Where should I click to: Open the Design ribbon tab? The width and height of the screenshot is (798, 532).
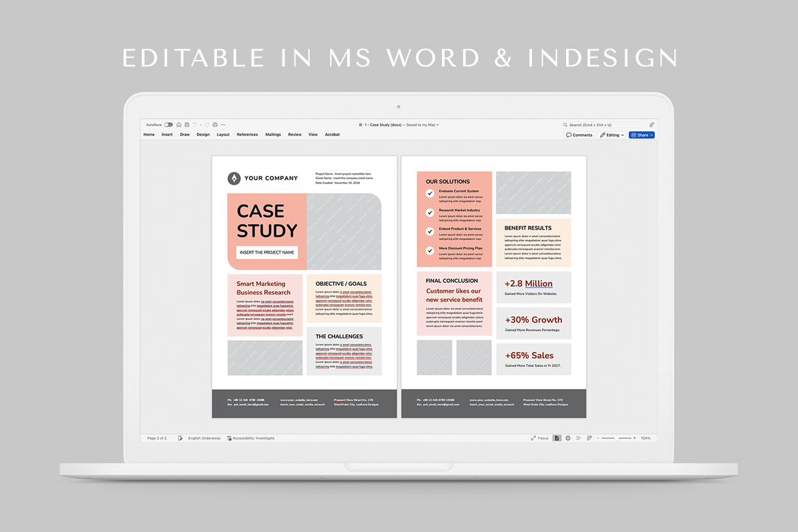tap(203, 135)
